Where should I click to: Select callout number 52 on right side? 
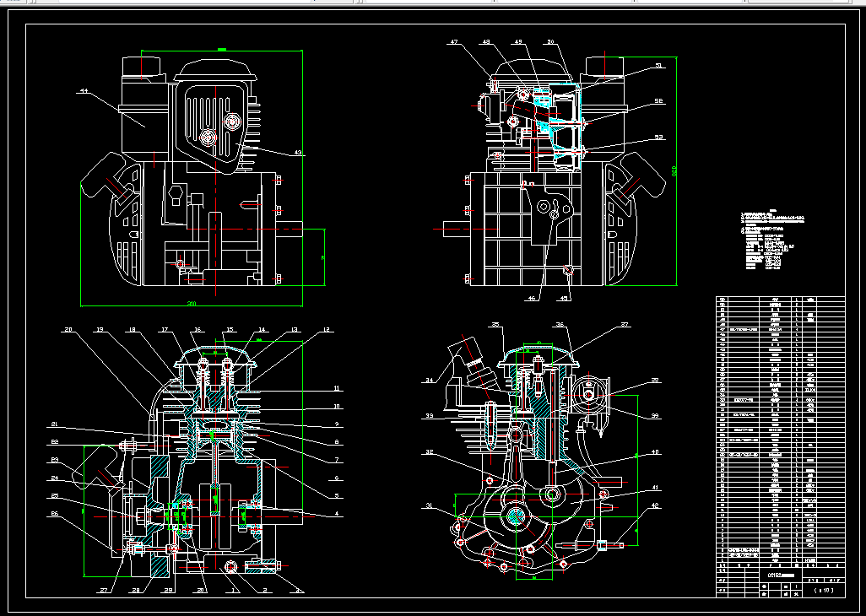pyautogui.click(x=658, y=101)
